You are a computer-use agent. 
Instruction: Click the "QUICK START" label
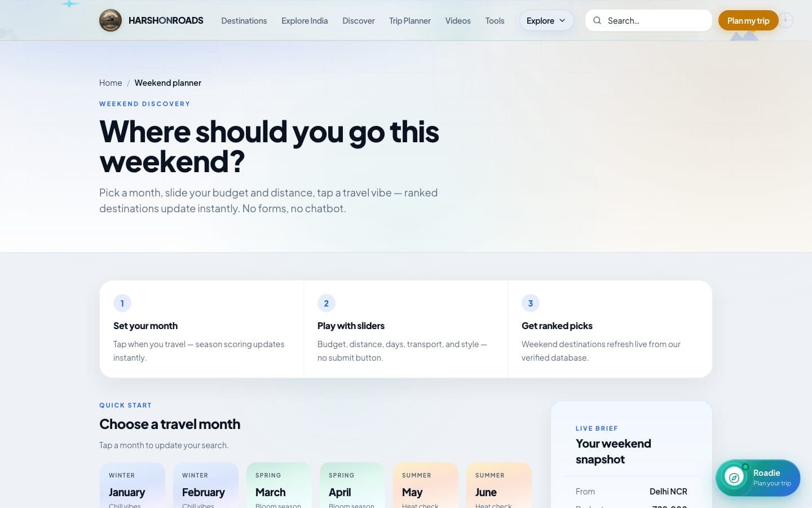click(x=125, y=405)
